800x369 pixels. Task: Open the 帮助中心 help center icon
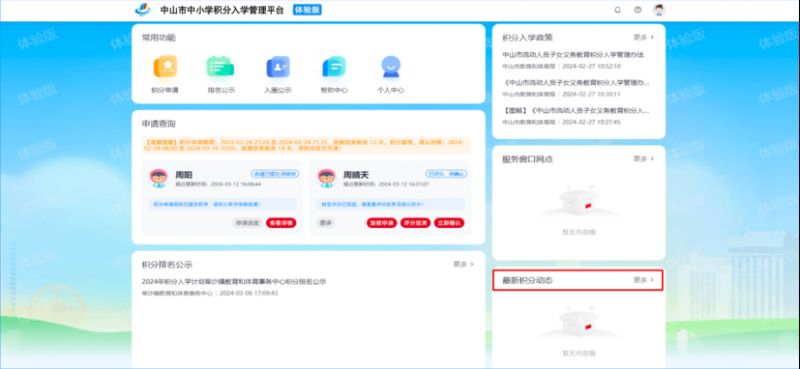click(334, 67)
